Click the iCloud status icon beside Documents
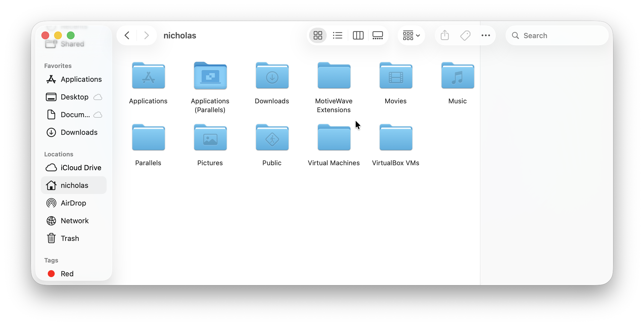This screenshot has height=326, width=644. 98,115
